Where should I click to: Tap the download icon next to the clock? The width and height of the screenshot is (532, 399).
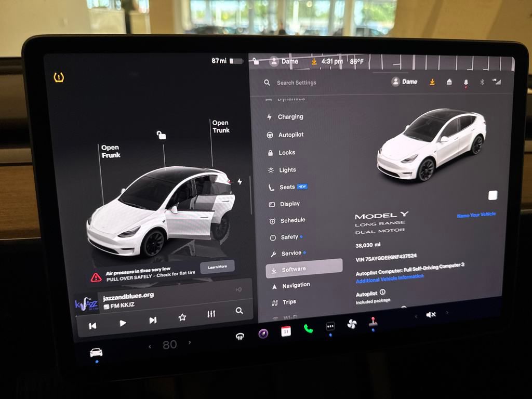tap(314, 61)
